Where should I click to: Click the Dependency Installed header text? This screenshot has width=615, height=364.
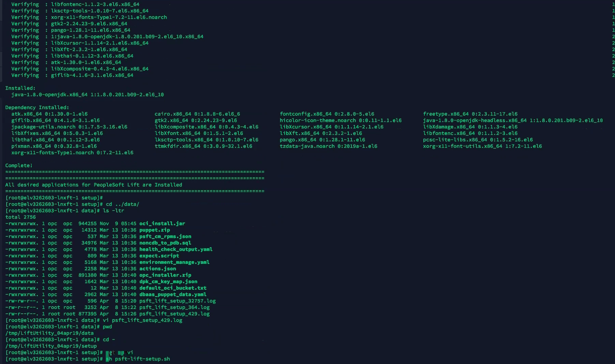(x=36, y=107)
